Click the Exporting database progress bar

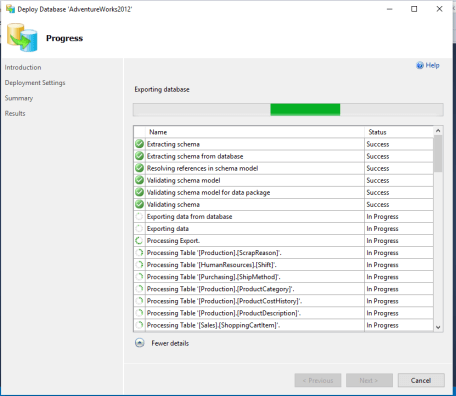[x=288, y=110]
